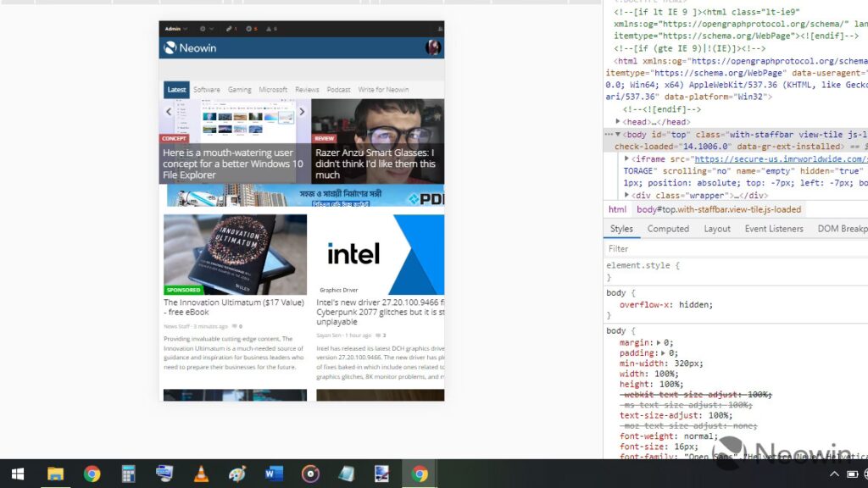Screen dimensions: 868x488
Task: Advance featured carousel with right arrow
Action: point(301,112)
